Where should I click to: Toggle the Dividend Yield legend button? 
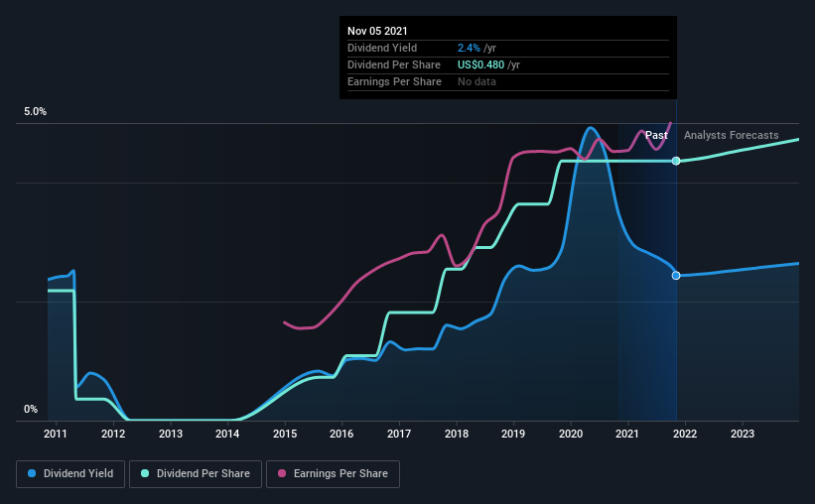click(x=70, y=474)
